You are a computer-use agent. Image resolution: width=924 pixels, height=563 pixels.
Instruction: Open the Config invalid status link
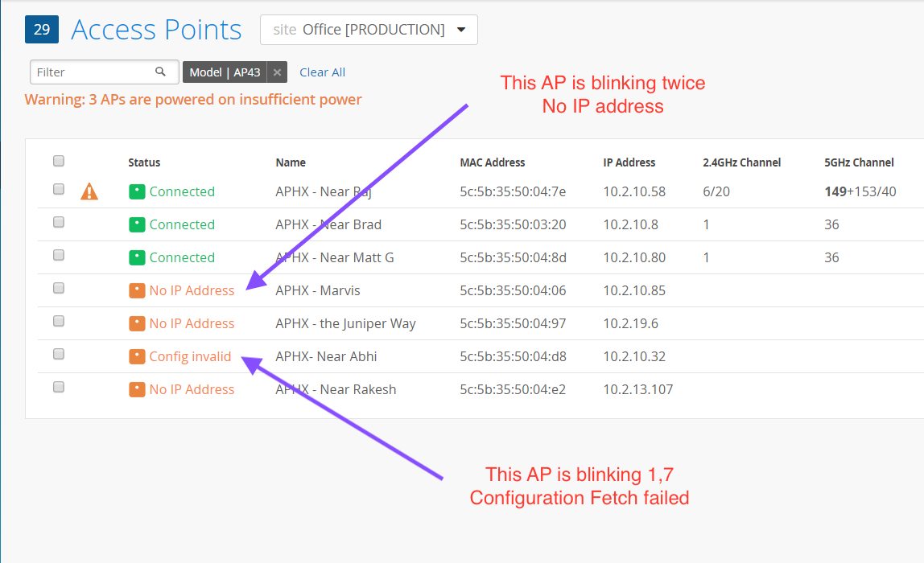pyautogui.click(x=190, y=356)
